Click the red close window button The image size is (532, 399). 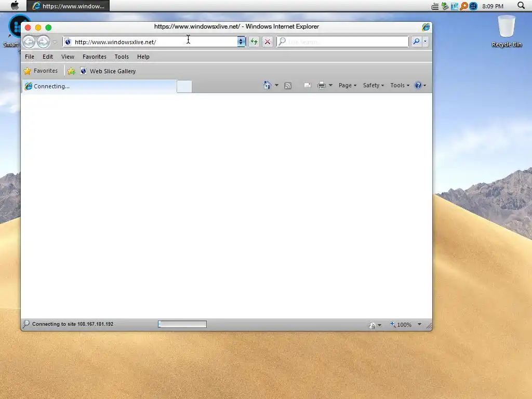click(28, 28)
